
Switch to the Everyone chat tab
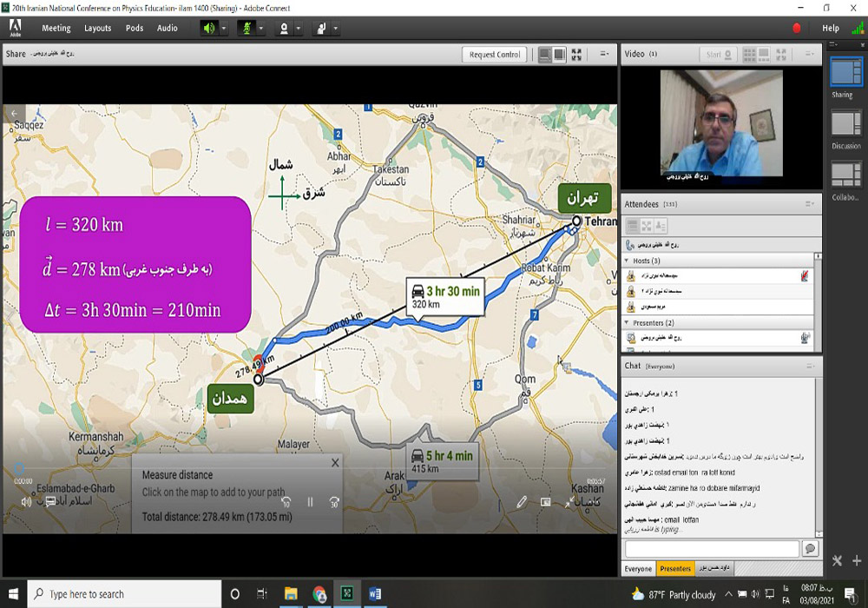(638, 569)
